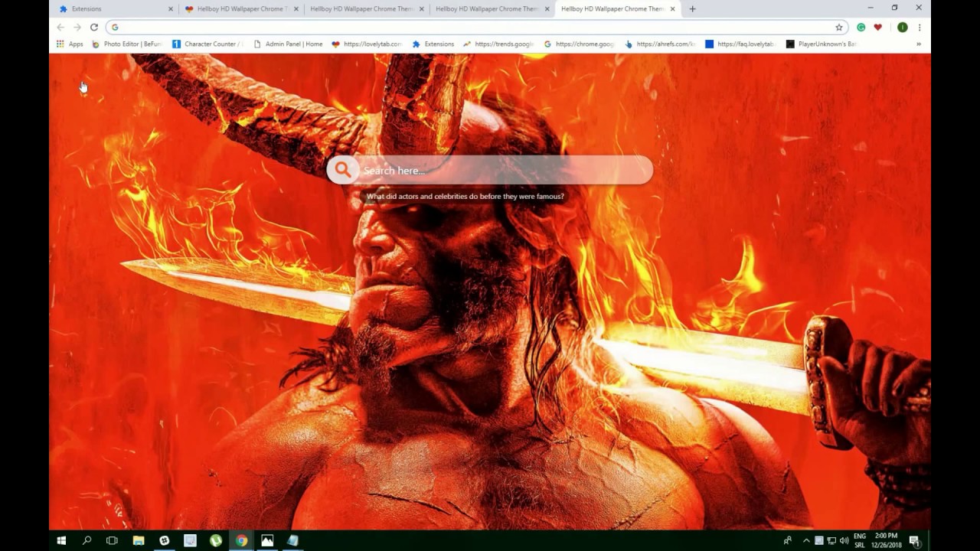Open Photo Editor BeFunky bookmark

pos(127,44)
